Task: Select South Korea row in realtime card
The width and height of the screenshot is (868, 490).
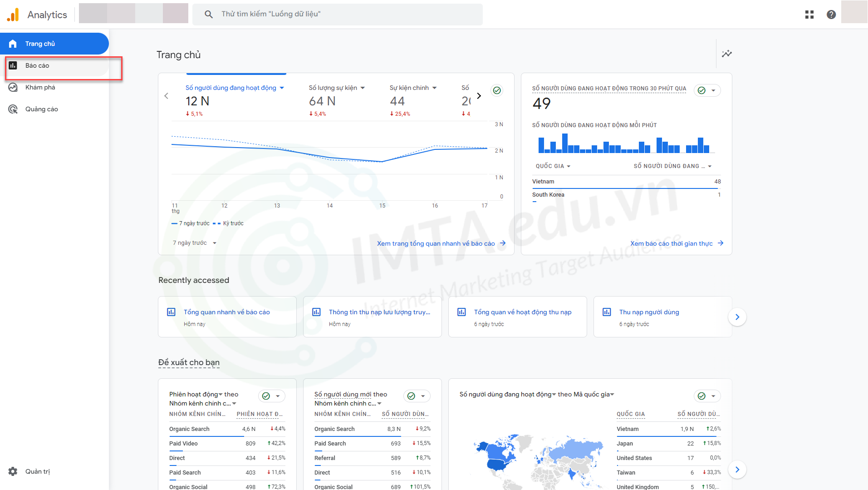Action: point(626,195)
